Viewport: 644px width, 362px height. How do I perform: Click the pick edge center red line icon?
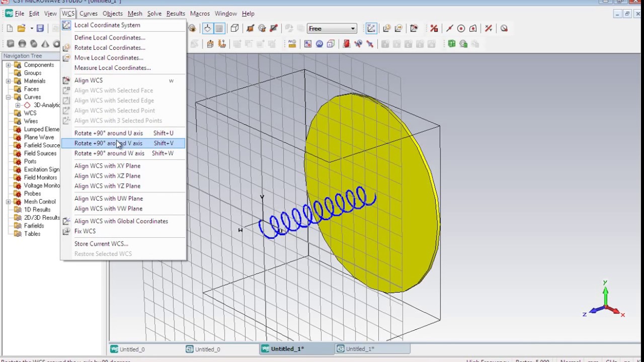[449, 29]
